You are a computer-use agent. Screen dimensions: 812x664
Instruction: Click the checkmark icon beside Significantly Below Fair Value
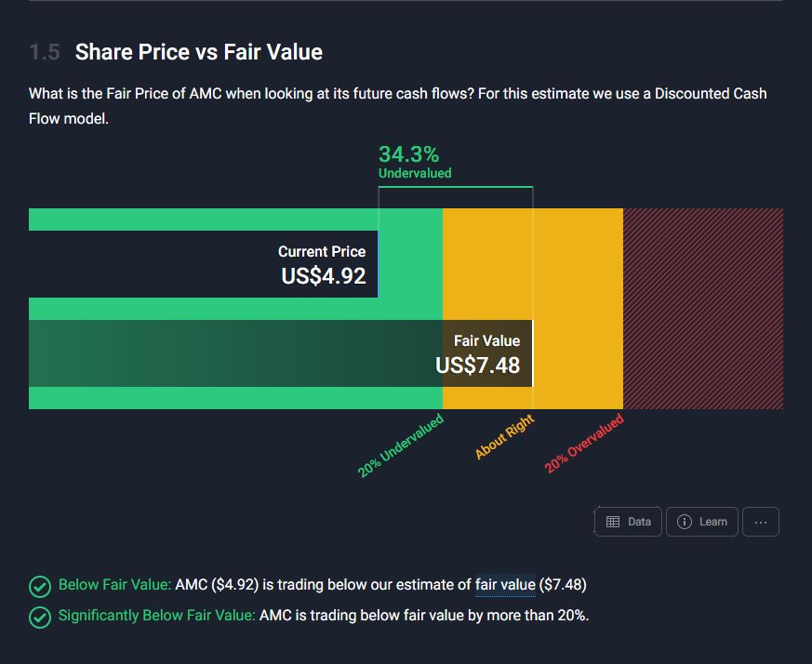[x=39, y=617]
